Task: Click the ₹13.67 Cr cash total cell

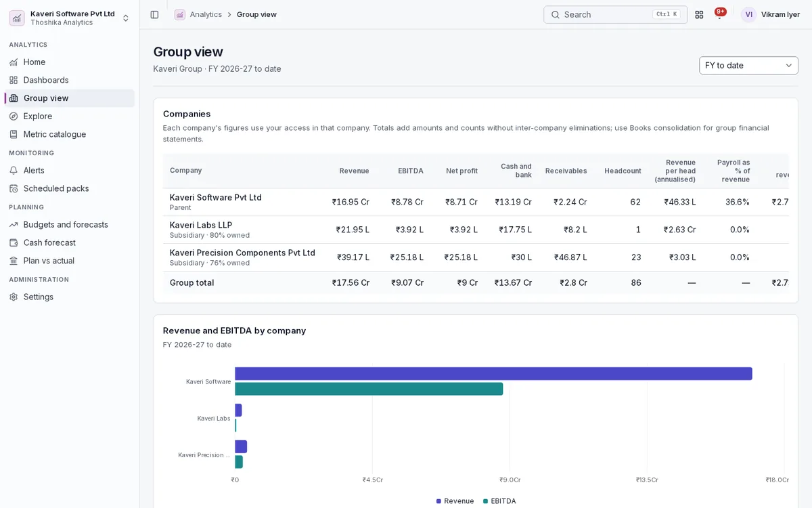Action: (x=513, y=283)
